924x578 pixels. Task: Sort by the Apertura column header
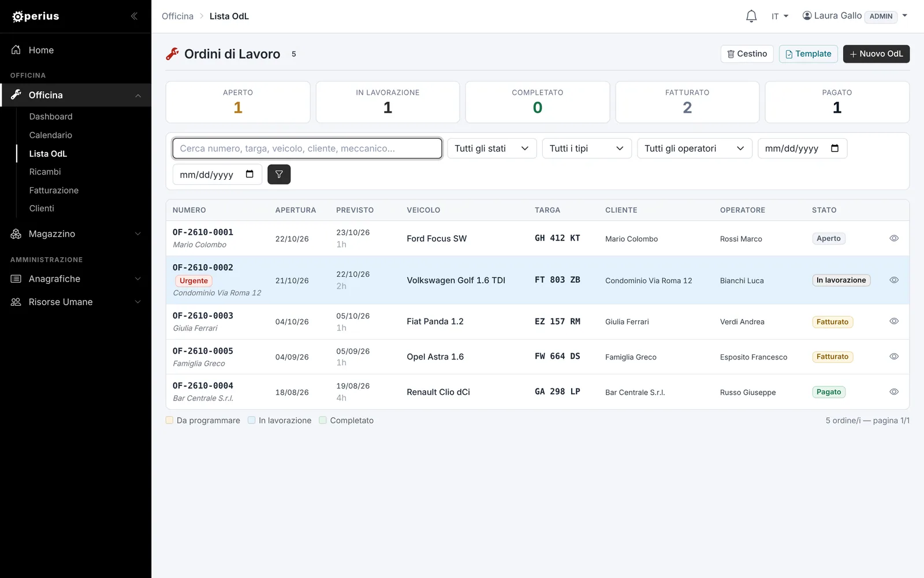[296, 210]
